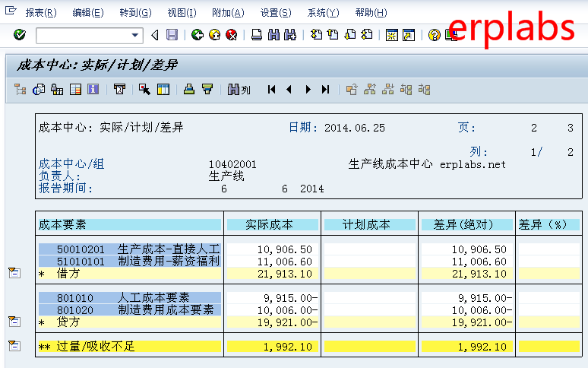The height and width of the screenshot is (368, 588).
Task: Sort in descending order
Action: point(207,89)
